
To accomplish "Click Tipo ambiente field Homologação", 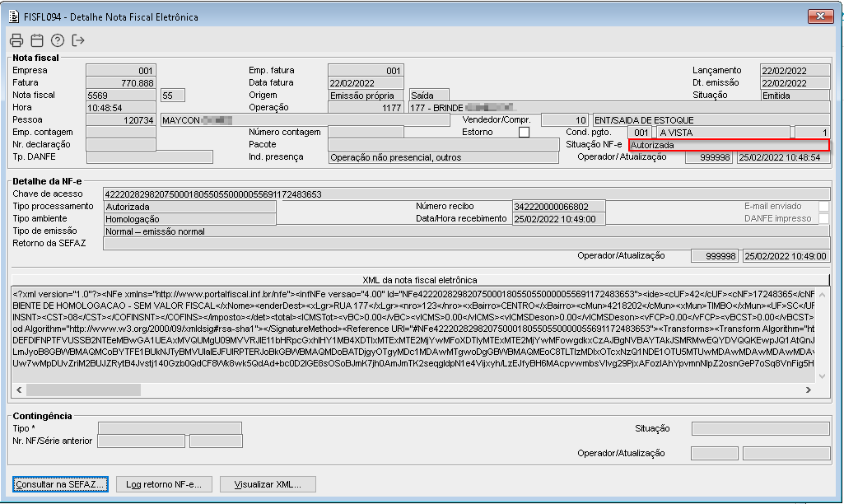I will pos(190,219).
